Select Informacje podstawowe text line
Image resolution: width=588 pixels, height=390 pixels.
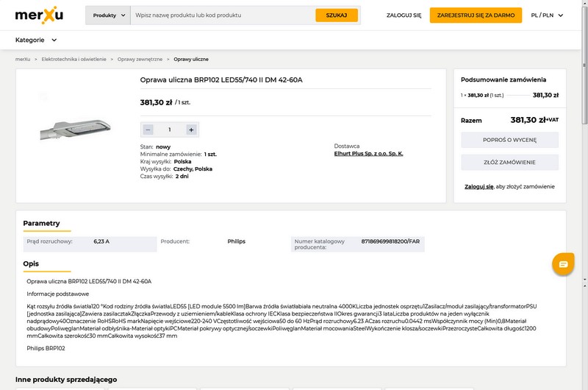(x=58, y=294)
